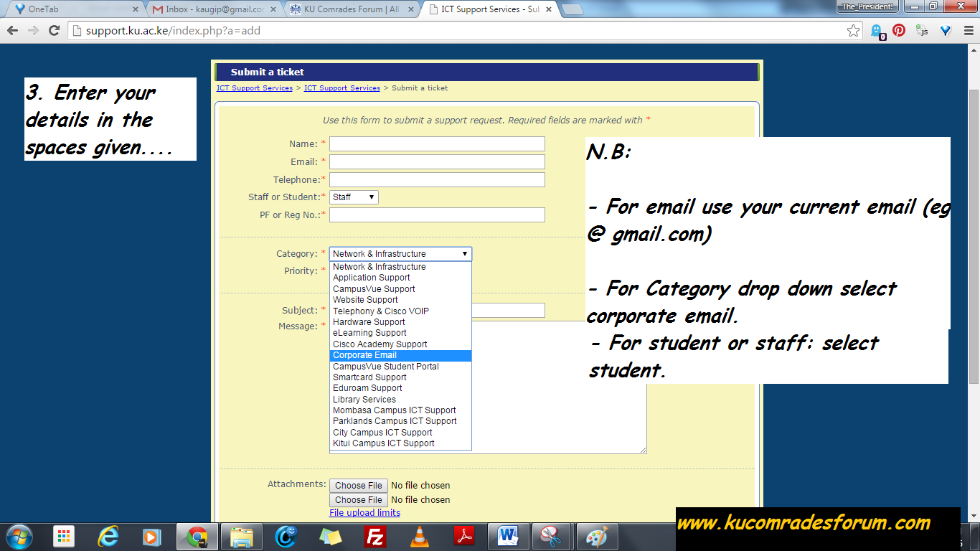Open the Staff or Student dropdown

coord(354,197)
